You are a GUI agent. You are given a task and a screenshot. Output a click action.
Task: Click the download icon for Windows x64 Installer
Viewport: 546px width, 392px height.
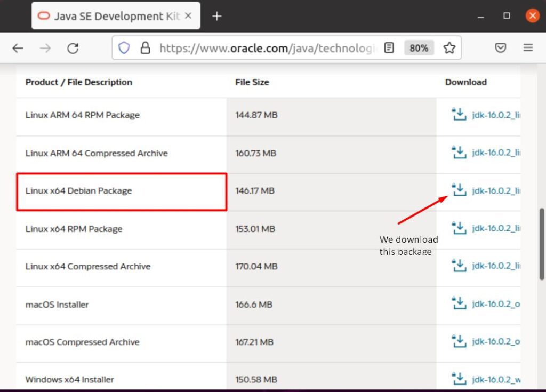tap(459, 379)
